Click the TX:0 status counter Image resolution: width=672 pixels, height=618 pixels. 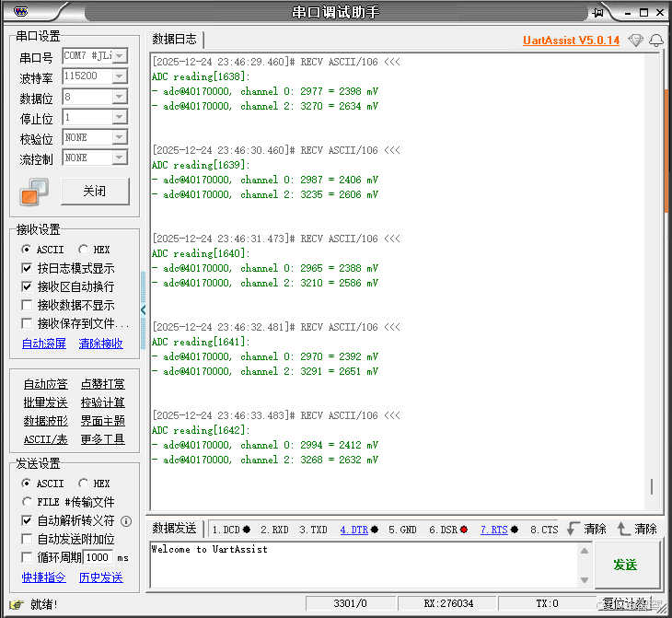click(548, 604)
